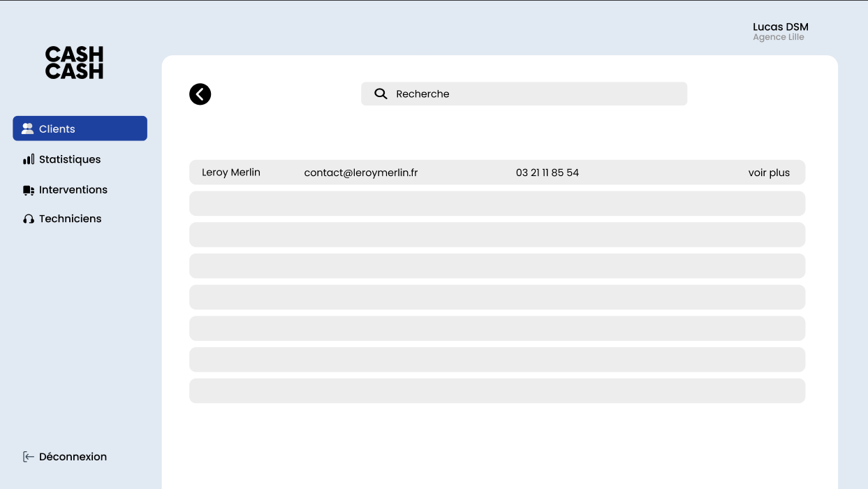Open the Clients menu label
Image resolution: width=868 pixels, height=489 pixels.
point(57,129)
